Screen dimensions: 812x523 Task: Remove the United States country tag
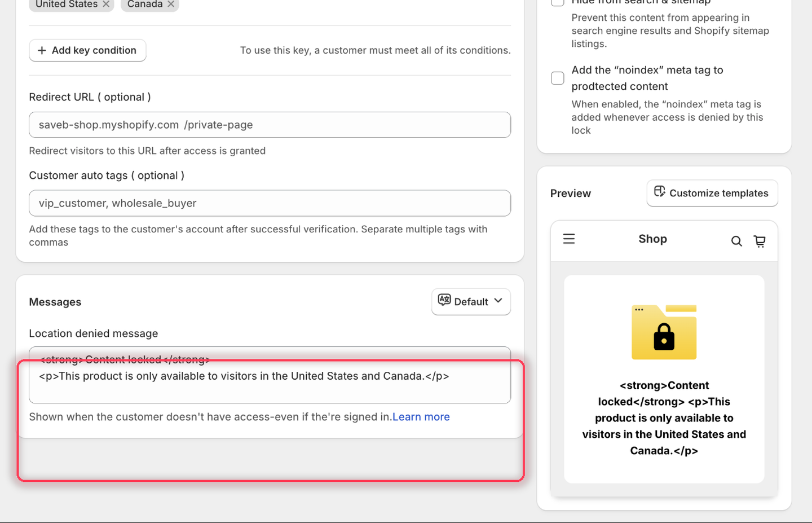point(106,4)
